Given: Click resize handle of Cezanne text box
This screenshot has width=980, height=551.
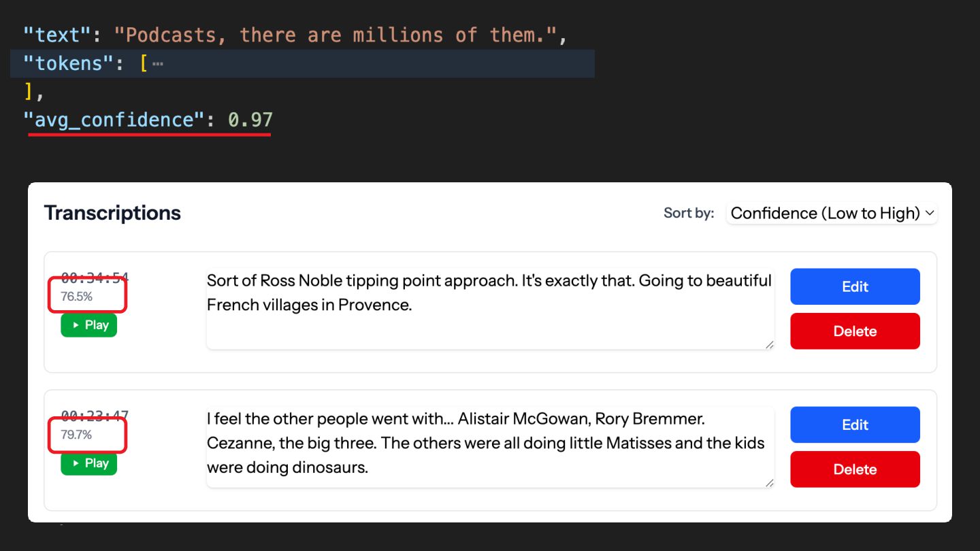Looking at the screenshot, I should click(x=769, y=483).
